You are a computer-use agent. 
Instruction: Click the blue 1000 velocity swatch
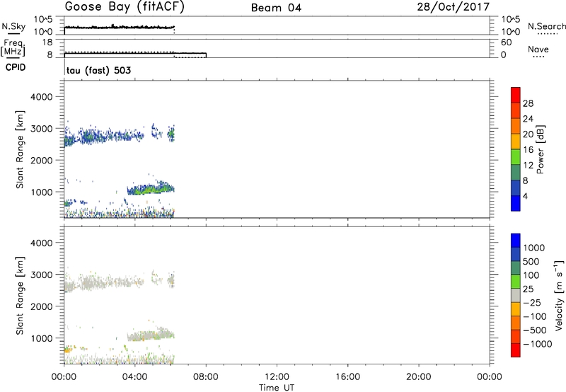point(516,241)
